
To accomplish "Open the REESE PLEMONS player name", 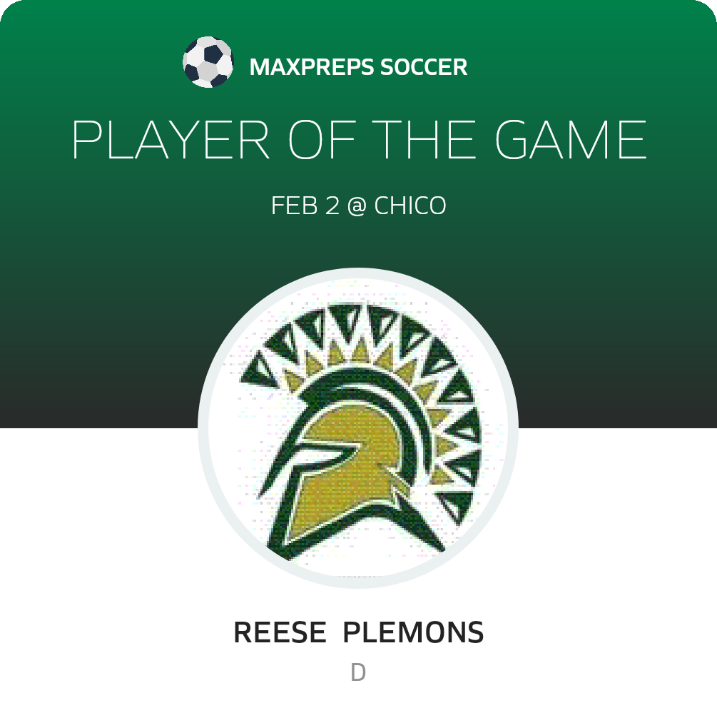I will tap(358, 632).
